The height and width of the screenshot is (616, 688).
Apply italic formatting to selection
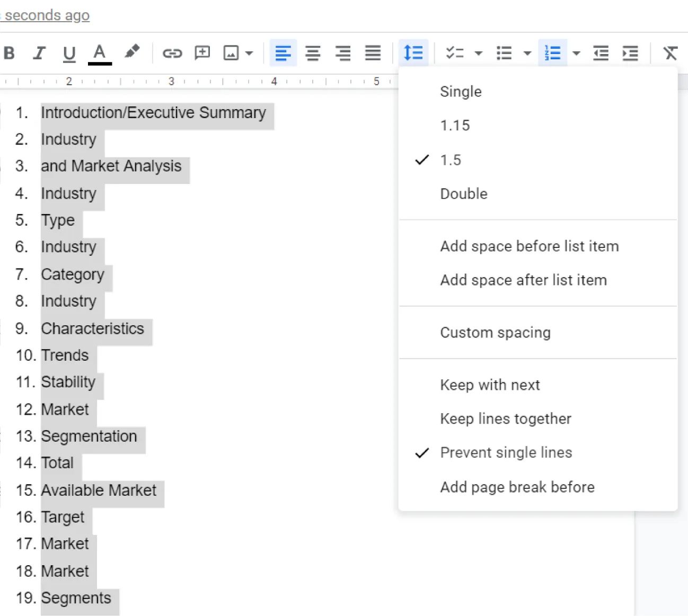coord(39,53)
